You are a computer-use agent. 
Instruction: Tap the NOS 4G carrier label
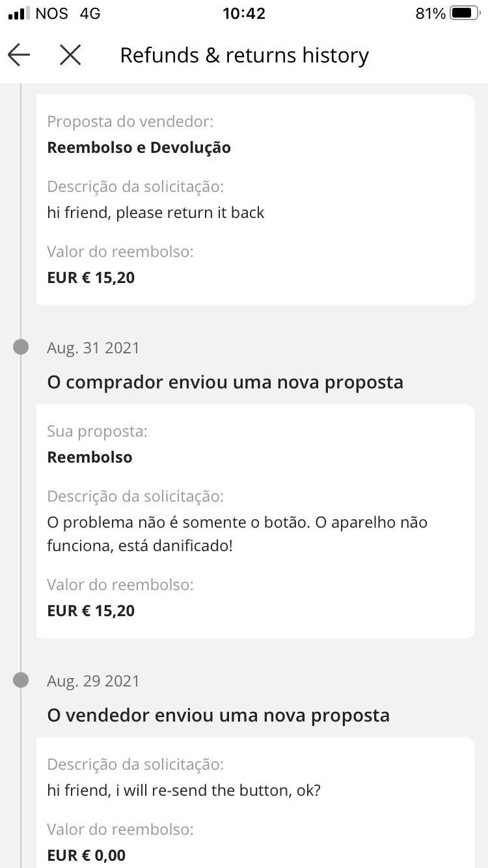click(x=68, y=14)
